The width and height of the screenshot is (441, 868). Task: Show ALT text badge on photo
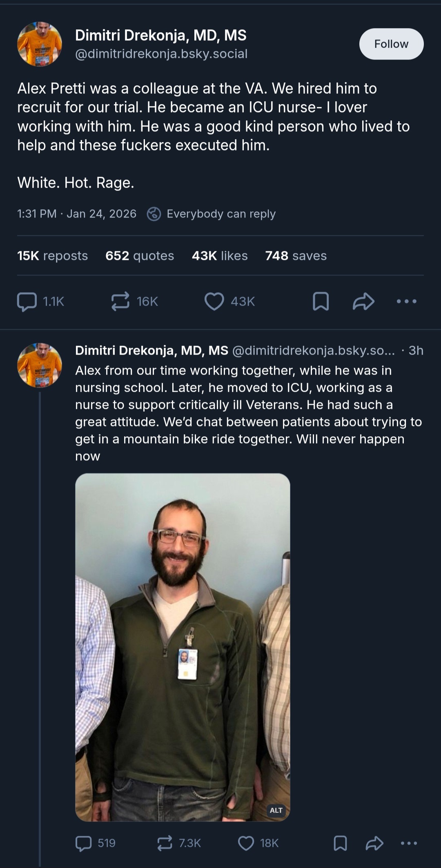[x=276, y=810]
